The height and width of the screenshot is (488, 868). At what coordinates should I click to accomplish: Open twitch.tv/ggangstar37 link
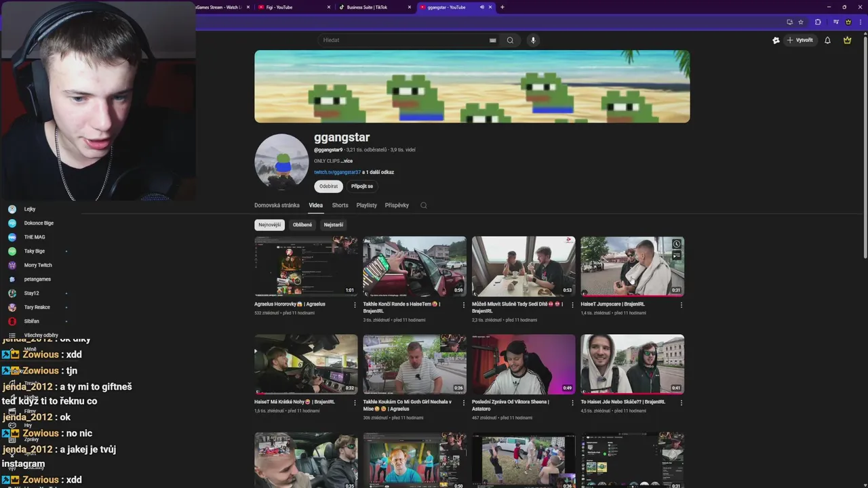(337, 172)
